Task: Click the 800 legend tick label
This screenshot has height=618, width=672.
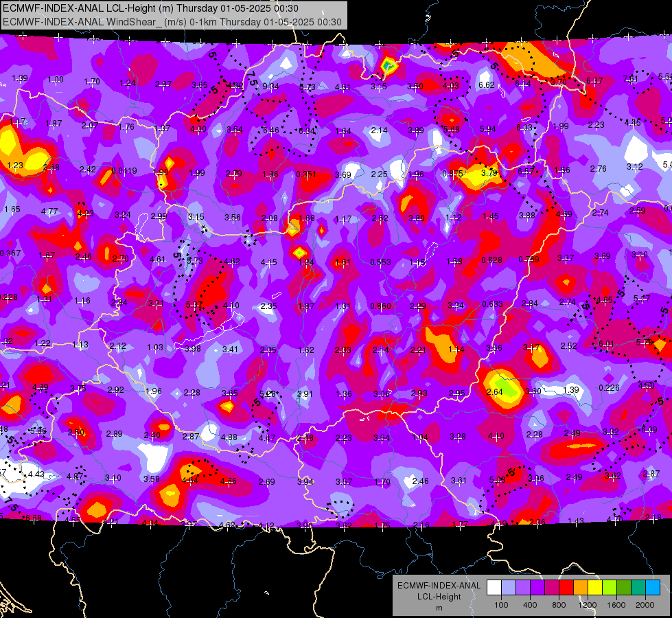Action: [x=559, y=605]
